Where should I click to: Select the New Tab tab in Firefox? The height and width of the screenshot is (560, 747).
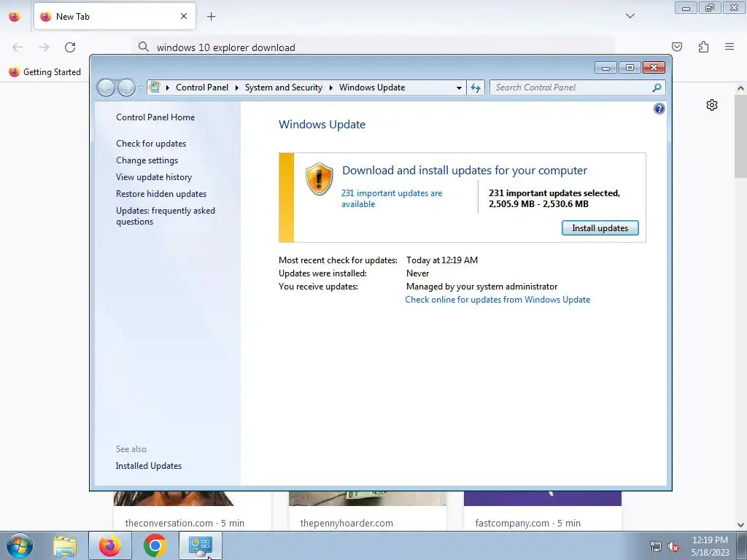115,16
